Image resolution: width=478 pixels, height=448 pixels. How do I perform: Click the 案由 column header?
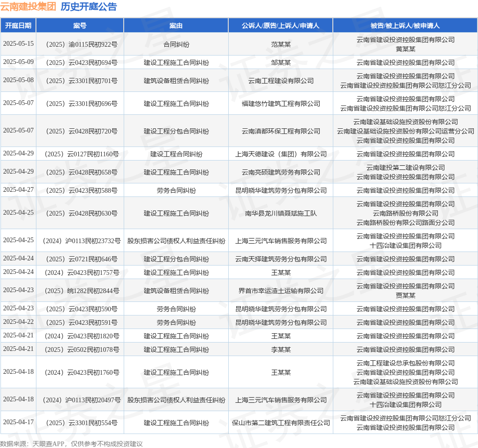pyautogui.click(x=176, y=26)
